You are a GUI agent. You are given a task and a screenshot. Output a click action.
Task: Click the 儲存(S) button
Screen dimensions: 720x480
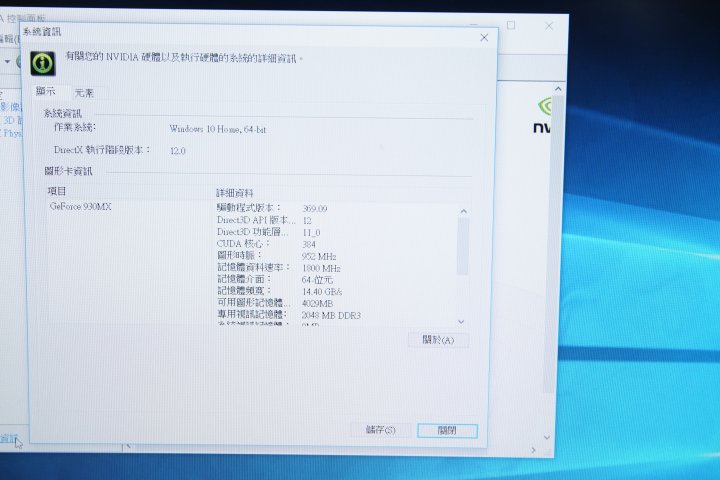click(x=381, y=430)
